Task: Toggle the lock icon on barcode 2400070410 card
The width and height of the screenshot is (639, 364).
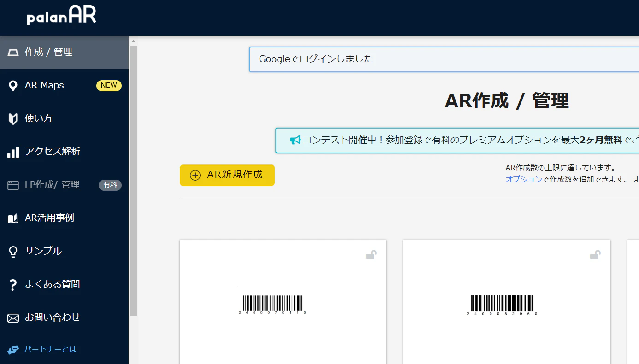Action: click(371, 255)
